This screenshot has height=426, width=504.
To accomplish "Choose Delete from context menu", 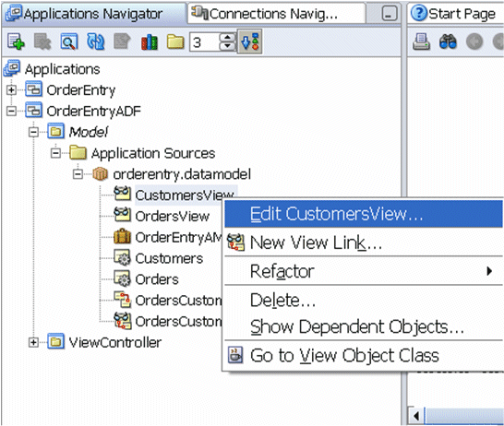I will point(363,300).
